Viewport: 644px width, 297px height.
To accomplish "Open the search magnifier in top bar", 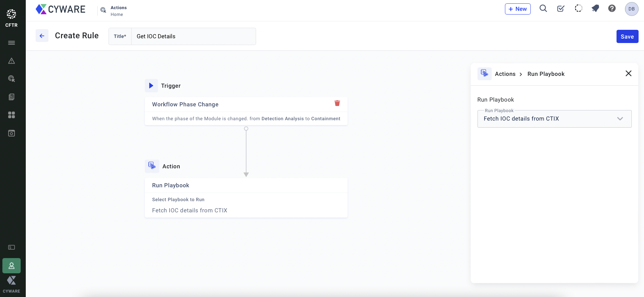I will [x=543, y=9].
